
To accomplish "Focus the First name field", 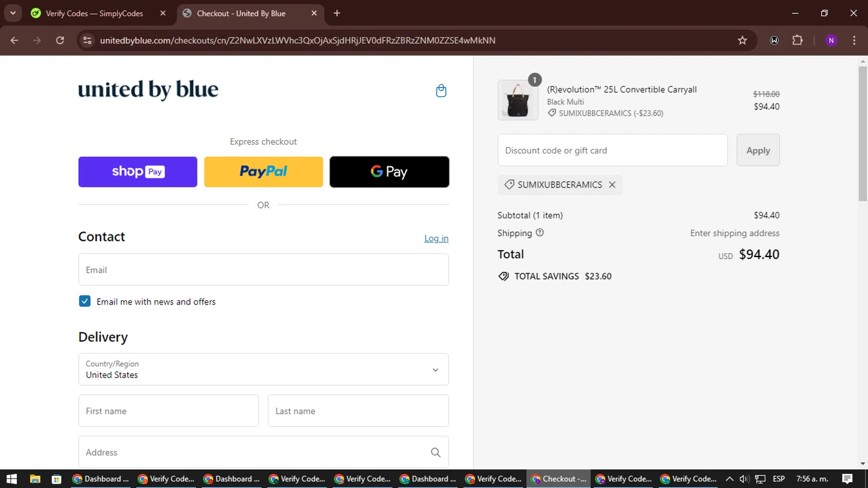I will [168, 411].
